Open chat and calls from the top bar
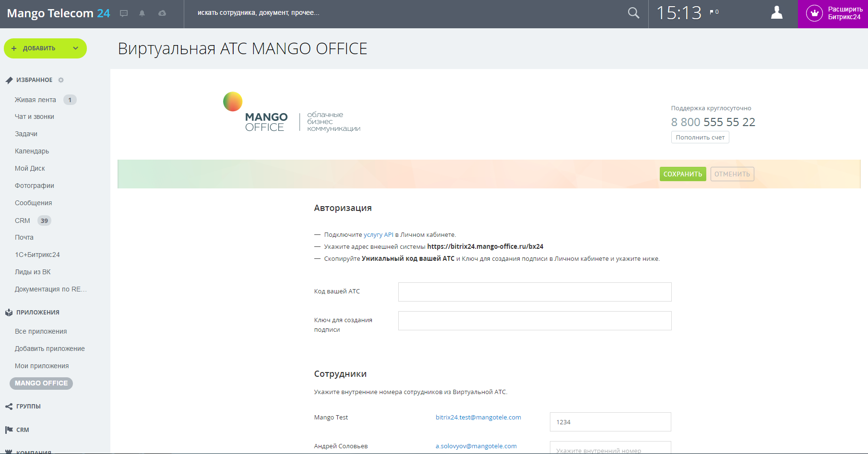 coord(124,13)
